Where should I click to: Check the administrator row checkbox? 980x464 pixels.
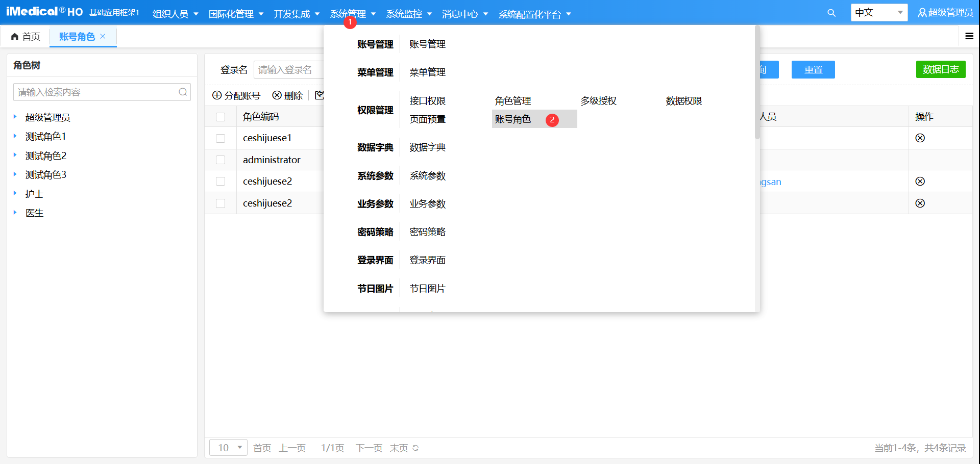tap(220, 160)
